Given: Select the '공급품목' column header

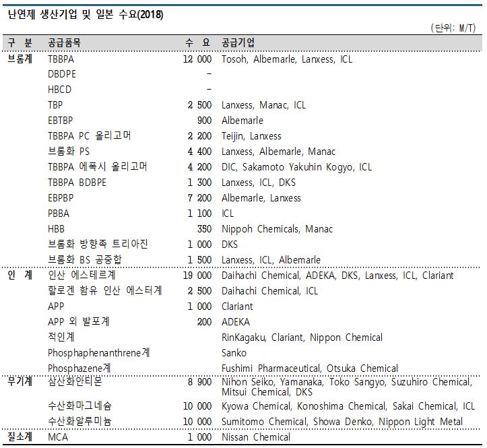Looking at the screenshot, I should [x=65, y=43].
